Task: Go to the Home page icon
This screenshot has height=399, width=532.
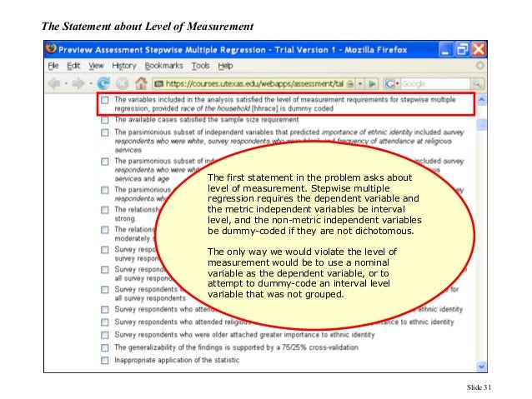Action: pos(141,83)
